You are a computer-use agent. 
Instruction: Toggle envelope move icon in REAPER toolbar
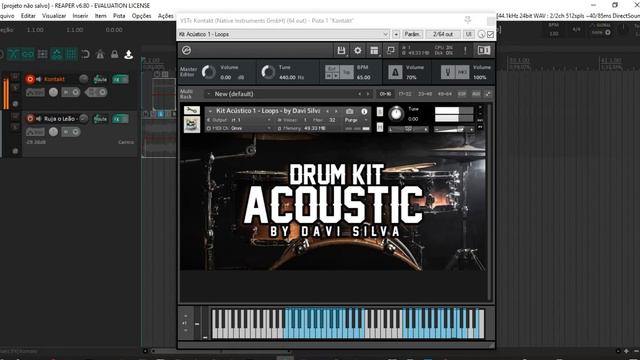pos(57,54)
